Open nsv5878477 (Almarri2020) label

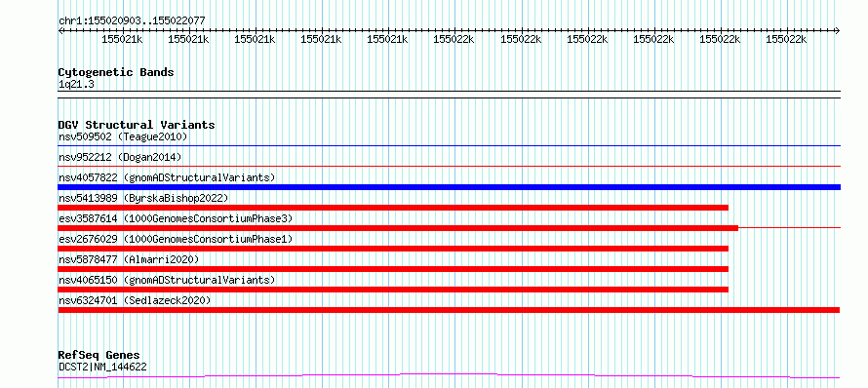(x=129, y=259)
